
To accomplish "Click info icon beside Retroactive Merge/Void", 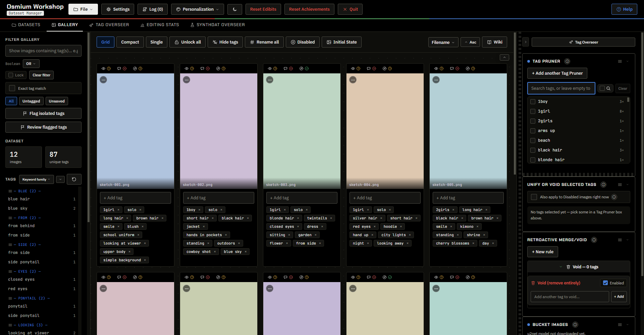I will click(x=594, y=240).
